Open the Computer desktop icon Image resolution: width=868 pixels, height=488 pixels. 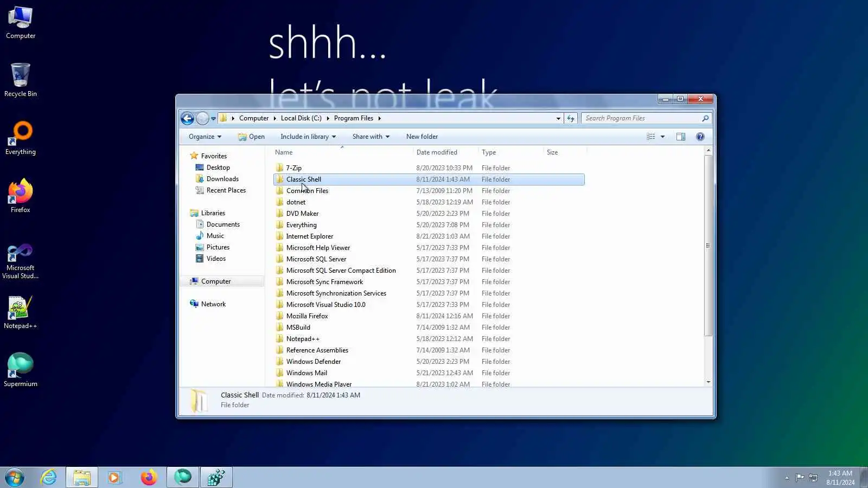pyautogui.click(x=21, y=23)
